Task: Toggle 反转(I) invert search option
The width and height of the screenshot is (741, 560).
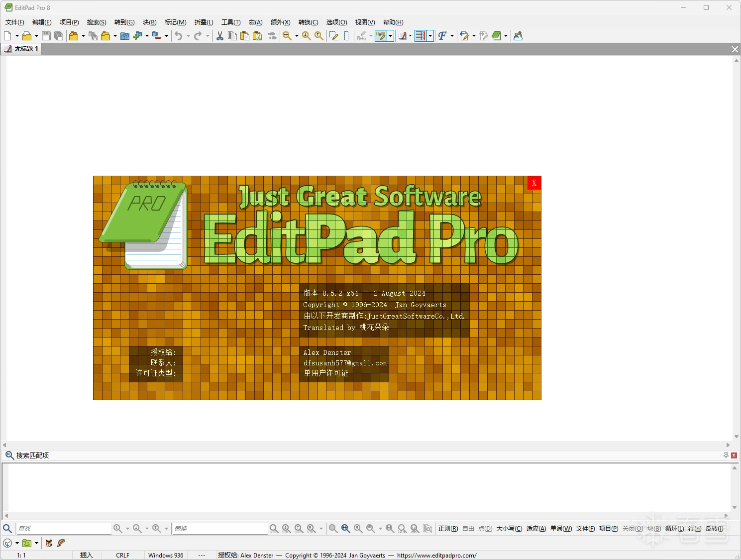Action: pyautogui.click(x=714, y=529)
